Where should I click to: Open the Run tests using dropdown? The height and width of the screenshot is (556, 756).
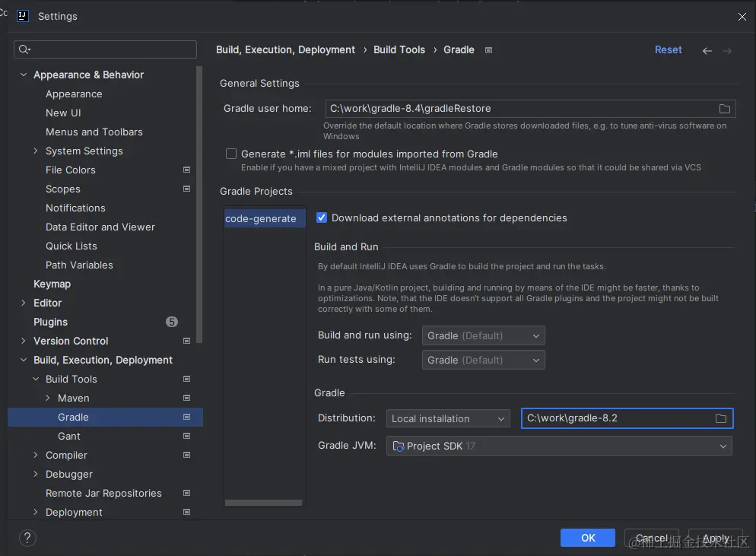483,360
